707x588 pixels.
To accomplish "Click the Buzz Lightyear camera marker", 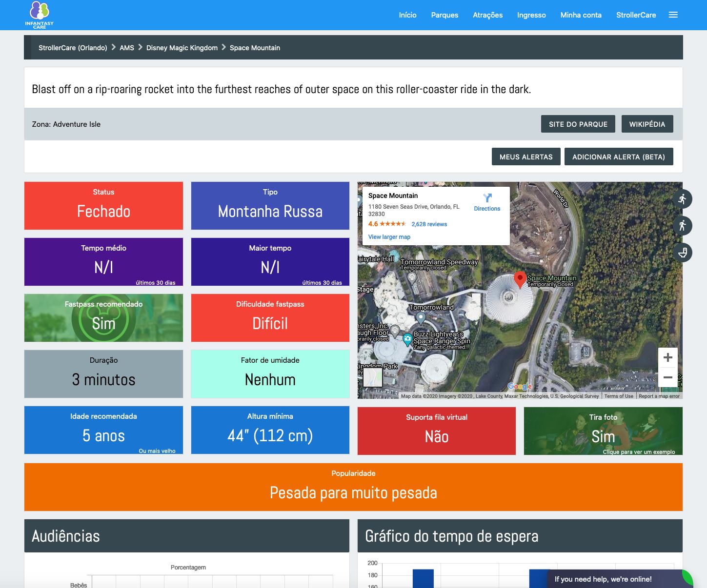I will (407, 338).
